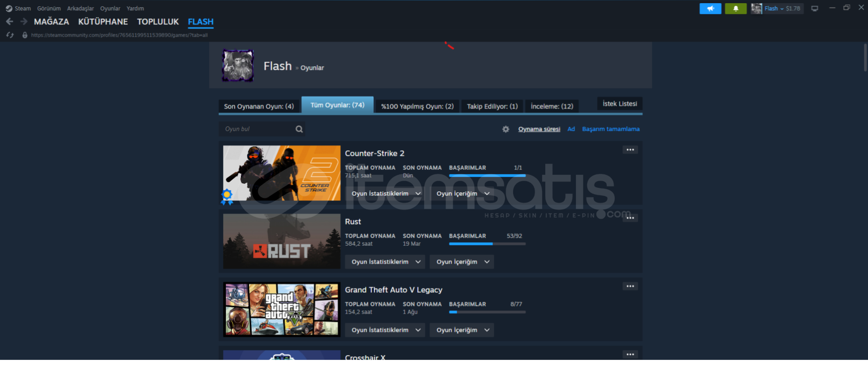Image resolution: width=868 pixels, height=382 pixels.
Task: Switch to Takip Ediliyor tab
Action: [492, 106]
